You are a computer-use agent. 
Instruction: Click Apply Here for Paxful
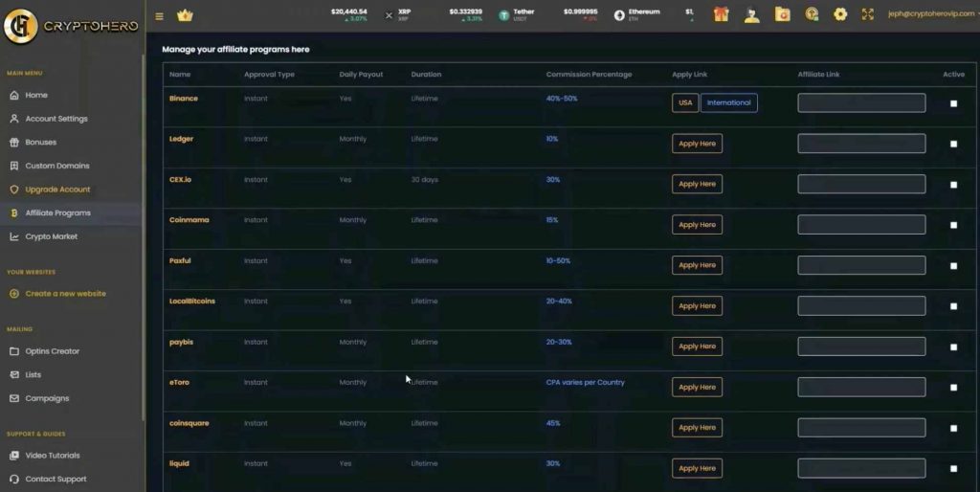pyautogui.click(x=697, y=265)
